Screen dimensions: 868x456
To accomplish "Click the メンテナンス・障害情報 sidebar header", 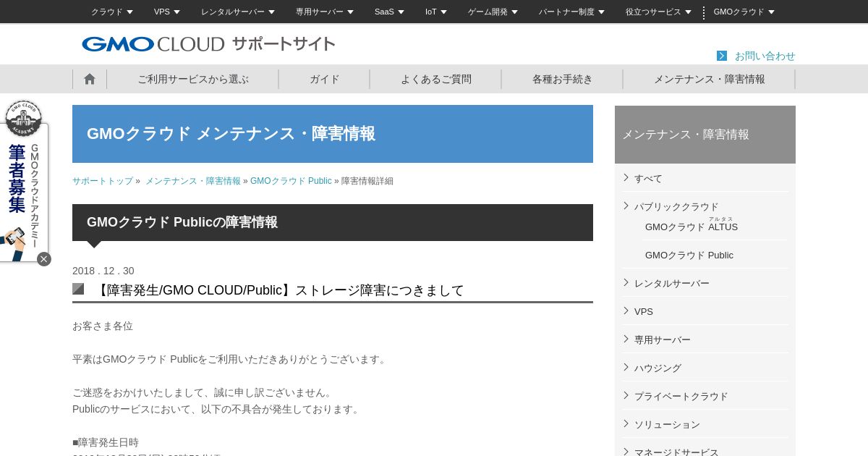I will point(705,135).
